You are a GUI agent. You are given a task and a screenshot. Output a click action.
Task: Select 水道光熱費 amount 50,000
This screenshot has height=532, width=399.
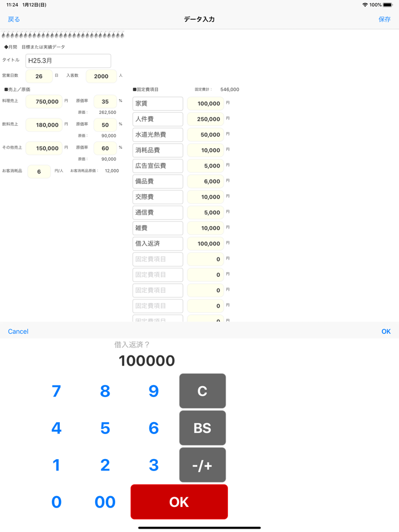pos(205,134)
